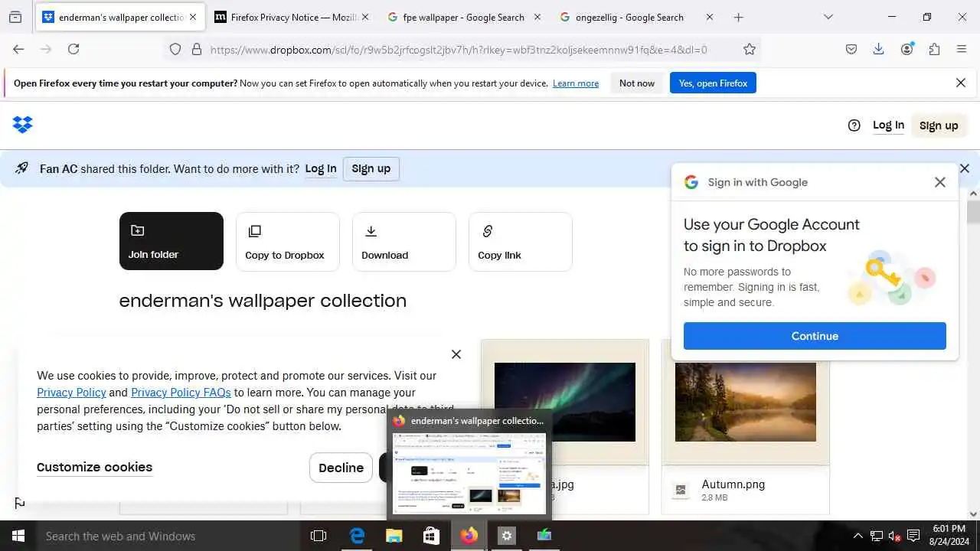The image size is (980, 551).
Task: Bookmark this page with the star icon
Action: pyautogui.click(x=750, y=49)
